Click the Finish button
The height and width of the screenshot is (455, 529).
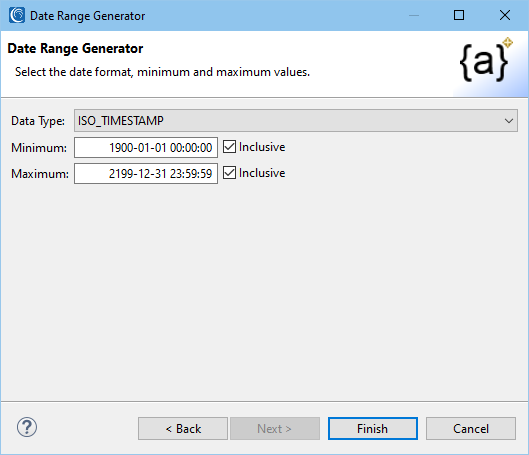373,428
